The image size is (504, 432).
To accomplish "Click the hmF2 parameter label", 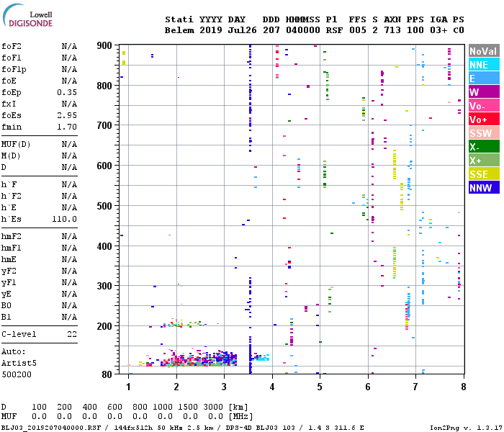I will [x=12, y=237].
